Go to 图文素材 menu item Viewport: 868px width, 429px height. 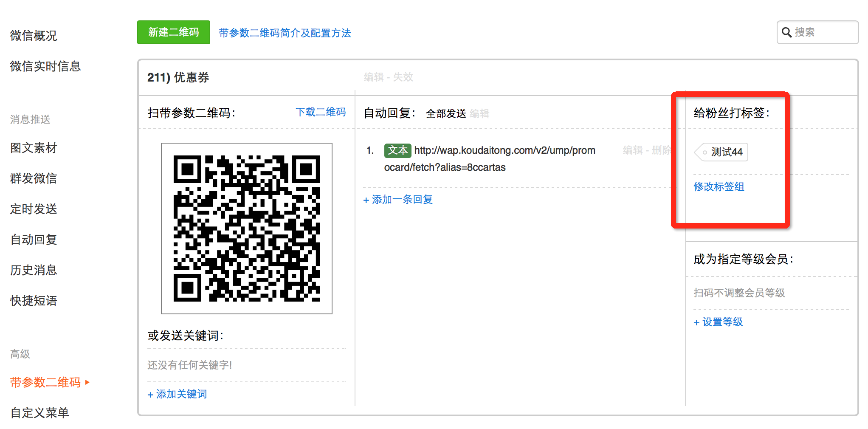coord(34,148)
